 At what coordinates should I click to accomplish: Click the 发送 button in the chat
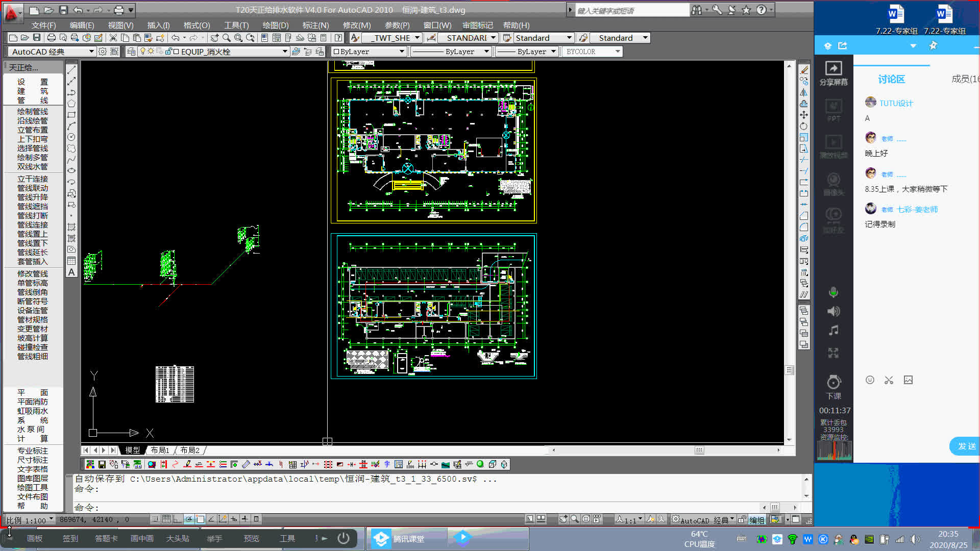pyautogui.click(x=965, y=446)
